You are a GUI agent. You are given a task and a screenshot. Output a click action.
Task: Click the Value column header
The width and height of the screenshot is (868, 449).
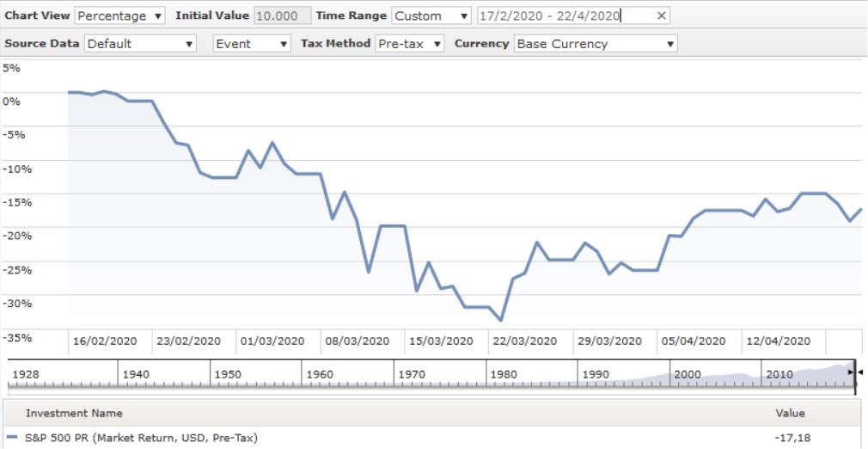pos(790,413)
